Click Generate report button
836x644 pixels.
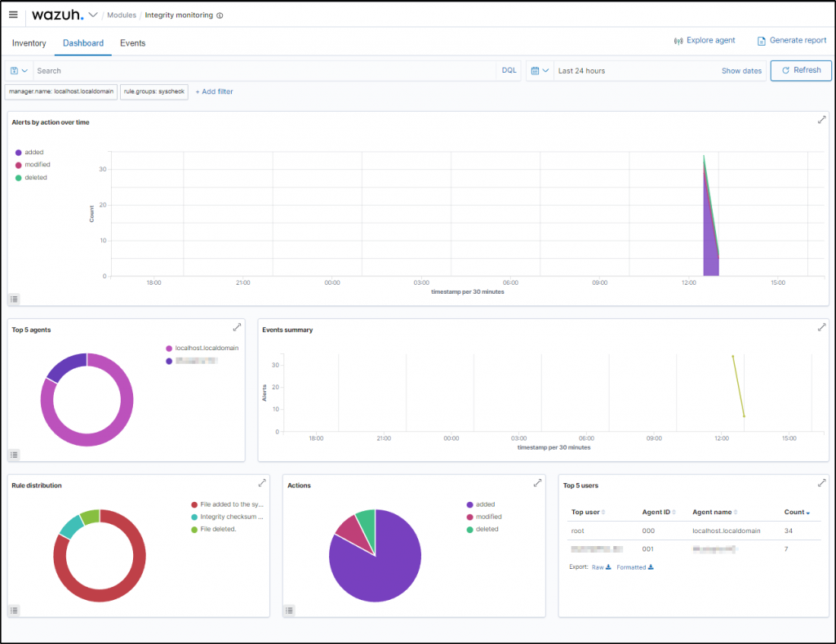point(792,41)
